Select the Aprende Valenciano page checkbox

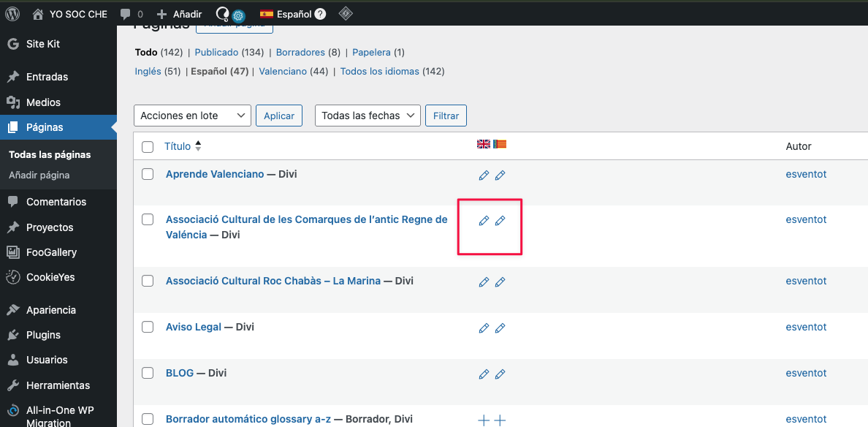pyautogui.click(x=148, y=174)
